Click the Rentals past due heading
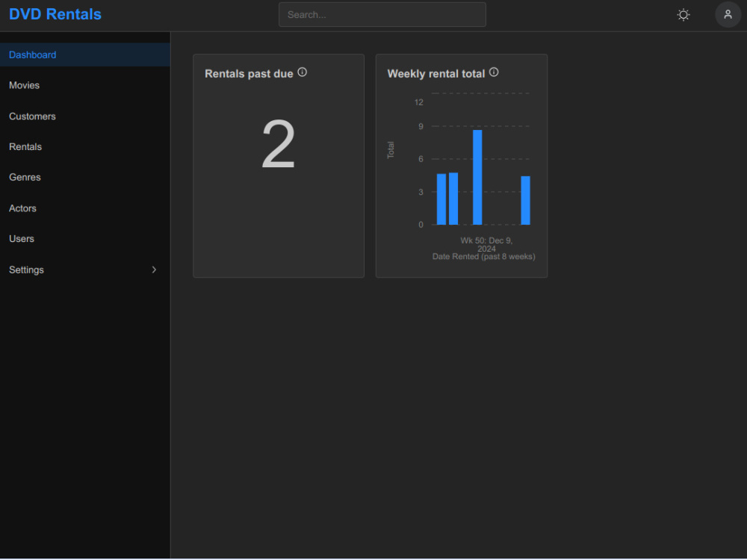Screen dimensions: 747x560 [x=249, y=74]
